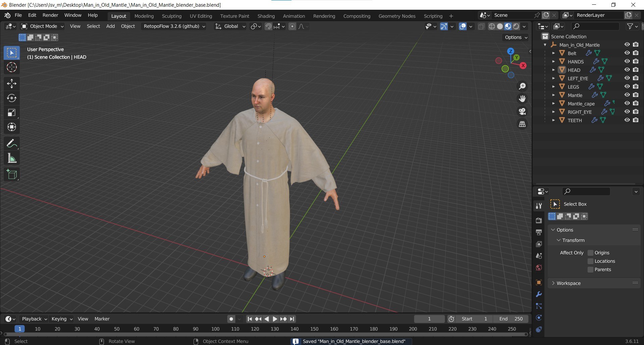Open the Object Mode dropdown
The height and width of the screenshot is (345, 644).
(42, 26)
